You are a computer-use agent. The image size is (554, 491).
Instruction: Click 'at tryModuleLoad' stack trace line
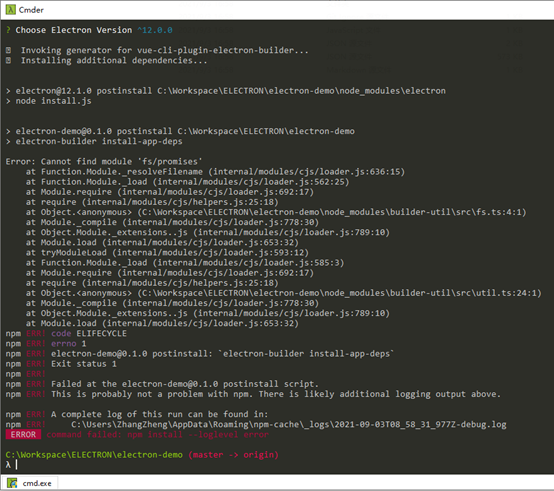pos(167,253)
